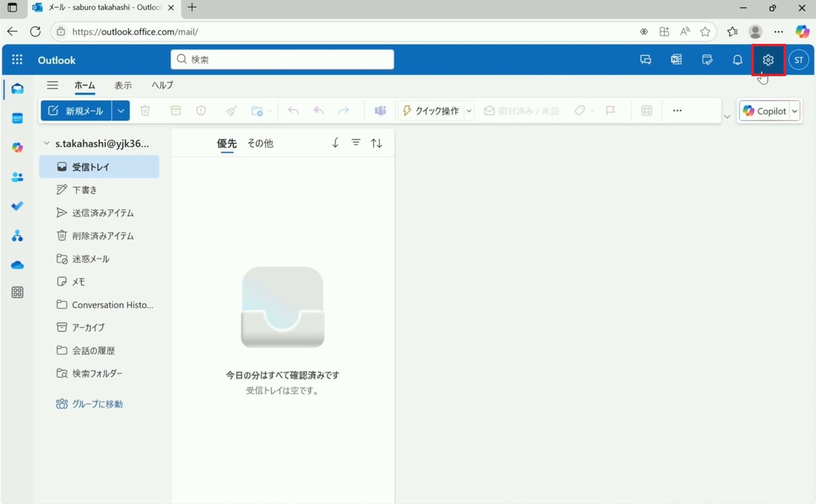Toggle the navigation pane hamburger button

click(x=52, y=85)
